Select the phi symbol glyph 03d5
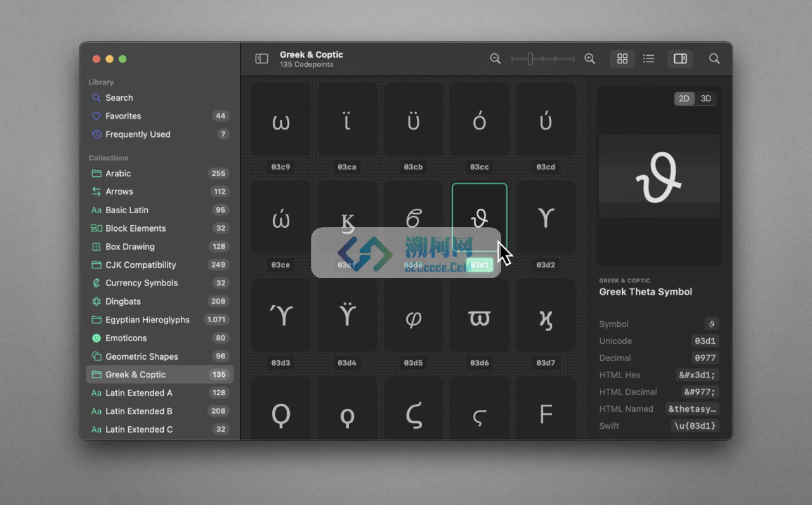Viewport: 812px width, 505px height. tap(413, 316)
